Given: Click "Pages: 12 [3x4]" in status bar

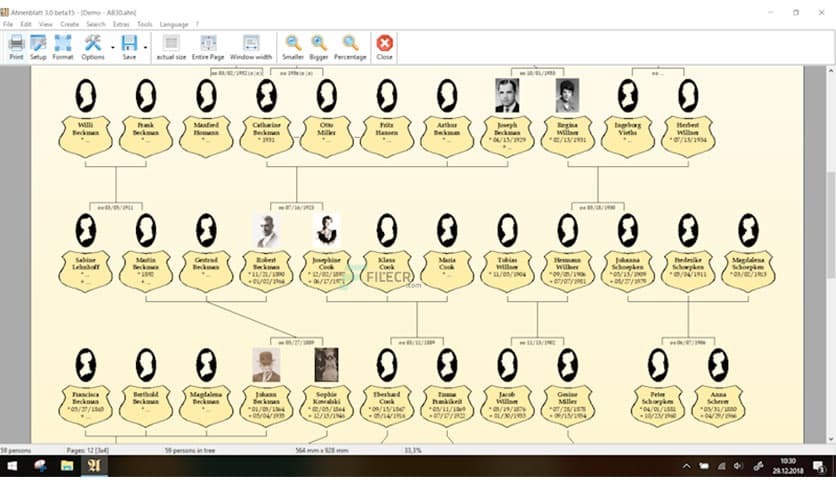Looking at the screenshot, I should pyautogui.click(x=87, y=450).
